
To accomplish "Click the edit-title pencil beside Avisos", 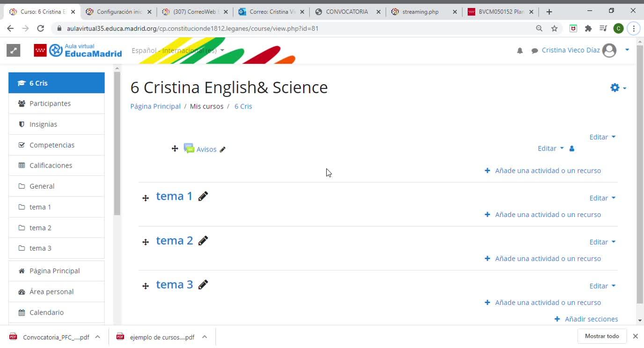I will 223,150.
